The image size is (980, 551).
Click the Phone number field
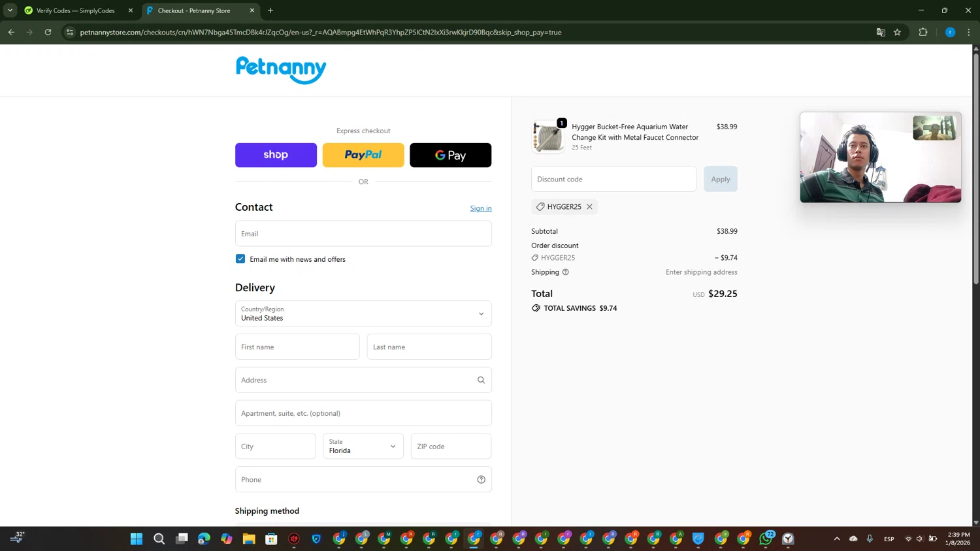pyautogui.click(x=363, y=479)
